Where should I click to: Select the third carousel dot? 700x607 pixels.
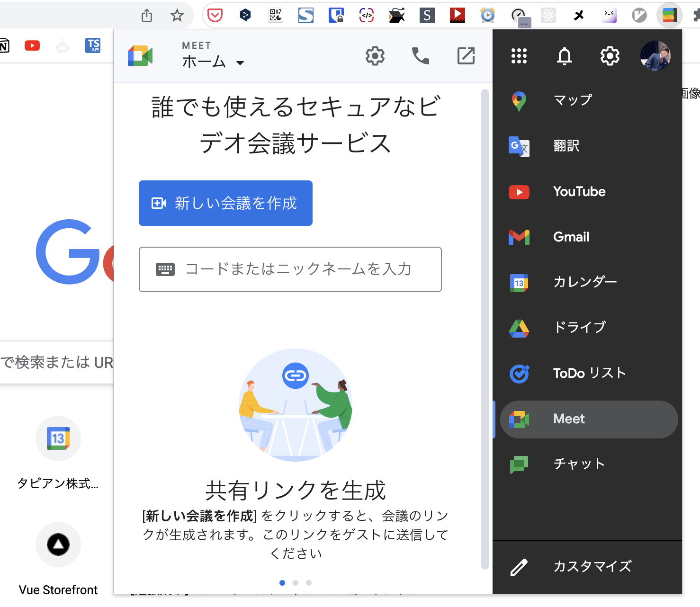point(309,583)
